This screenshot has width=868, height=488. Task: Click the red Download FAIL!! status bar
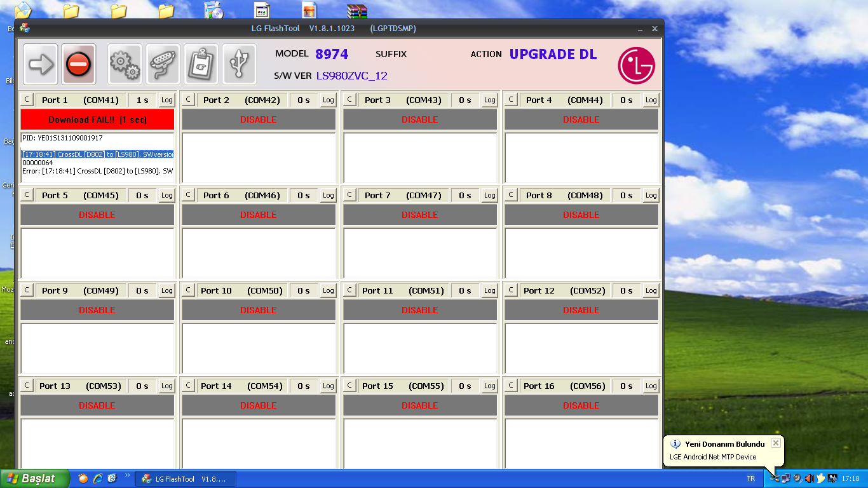pos(97,119)
